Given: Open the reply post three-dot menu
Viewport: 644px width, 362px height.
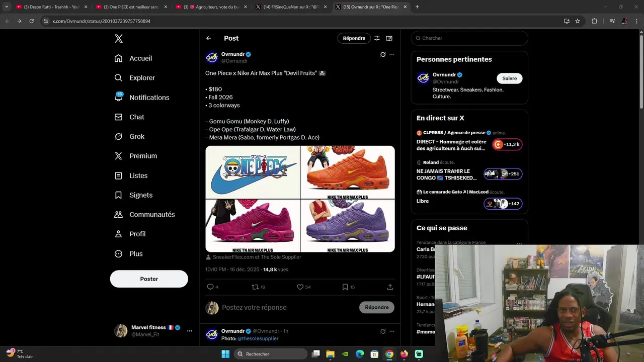Looking at the screenshot, I should click(x=392, y=331).
